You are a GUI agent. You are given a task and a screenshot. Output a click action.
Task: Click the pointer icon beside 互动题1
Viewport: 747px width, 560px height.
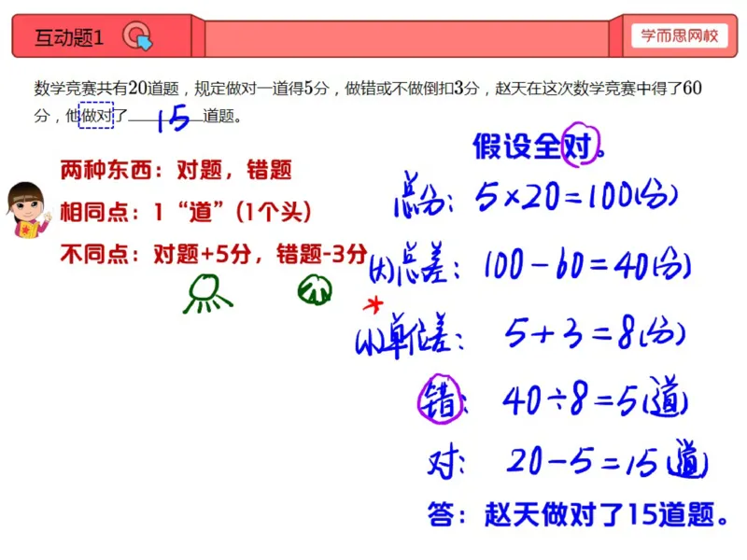[x=137, y=36]
